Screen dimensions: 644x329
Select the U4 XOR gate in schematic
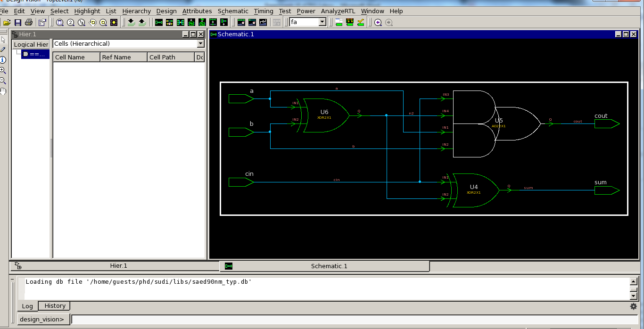[x=473, y=190]
